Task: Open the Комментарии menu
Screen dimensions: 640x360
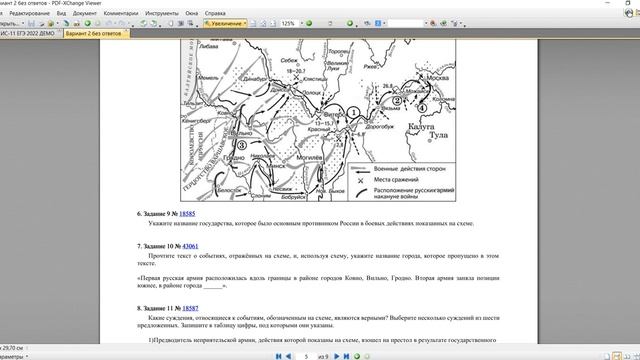Action: pos(121,13)
